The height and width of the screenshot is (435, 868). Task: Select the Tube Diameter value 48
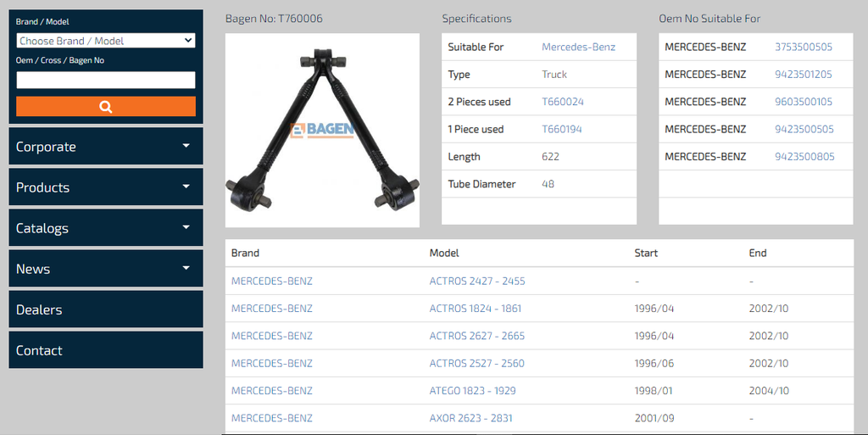click(x=548, y=184)
